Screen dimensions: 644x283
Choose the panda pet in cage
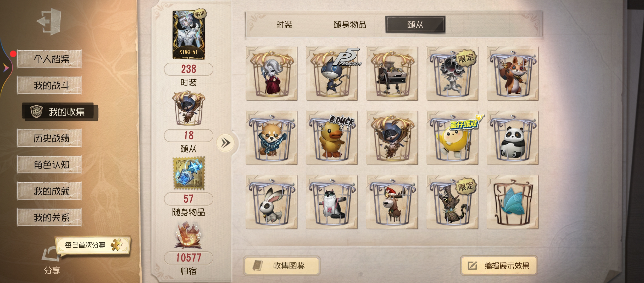(x=512, y=138)
